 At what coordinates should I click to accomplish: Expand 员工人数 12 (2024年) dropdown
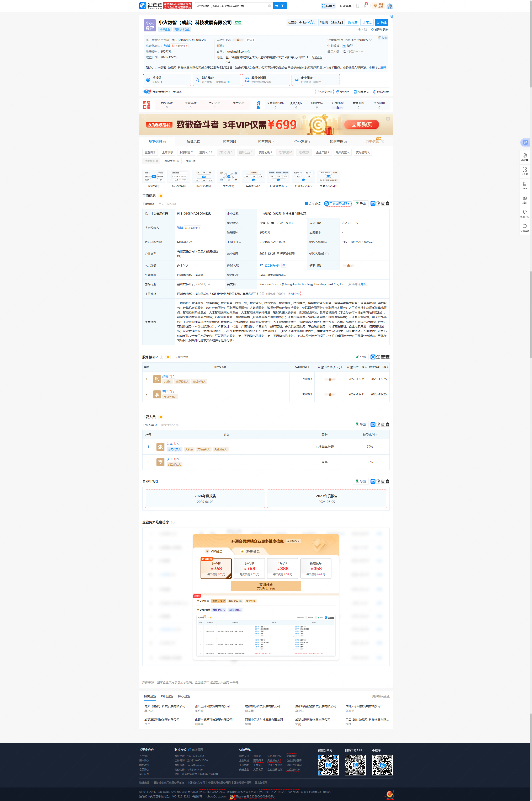[x=362, y=52]
